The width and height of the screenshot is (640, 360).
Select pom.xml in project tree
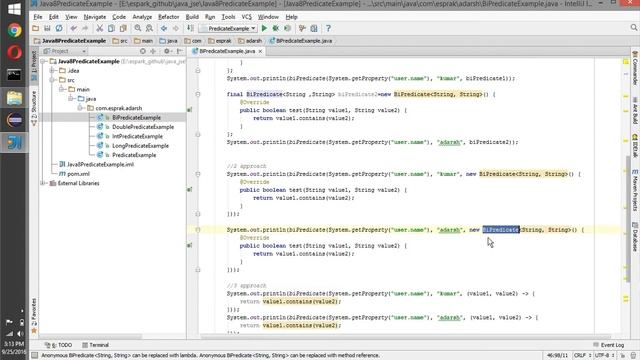click(78, 174)
